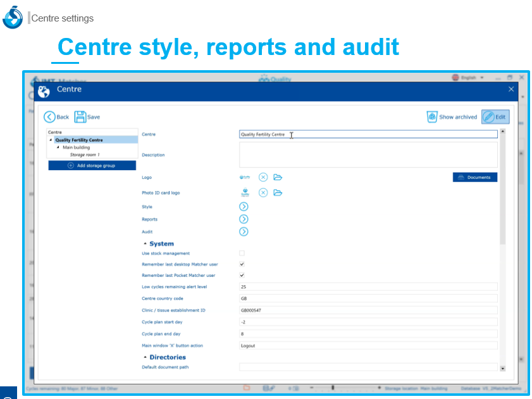Enable the Use stock management checkbox
532x399 pixels.
click(x=242, y=253)
